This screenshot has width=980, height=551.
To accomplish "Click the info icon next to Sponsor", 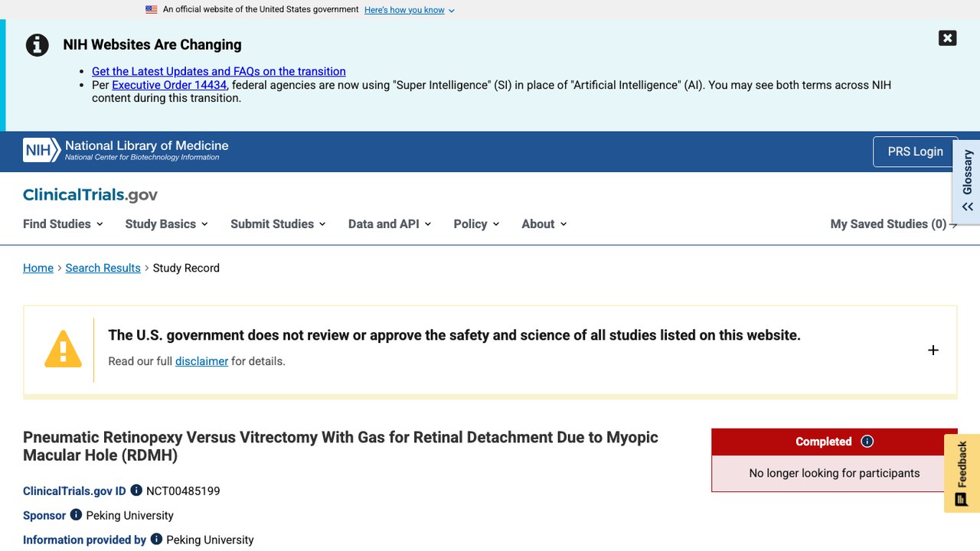I will 76,515.
